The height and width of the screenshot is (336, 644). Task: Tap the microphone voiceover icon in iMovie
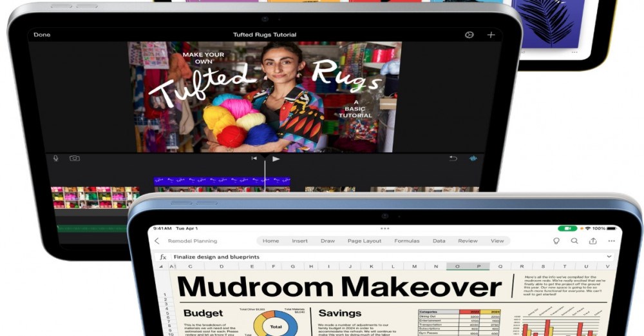(56, 158)
